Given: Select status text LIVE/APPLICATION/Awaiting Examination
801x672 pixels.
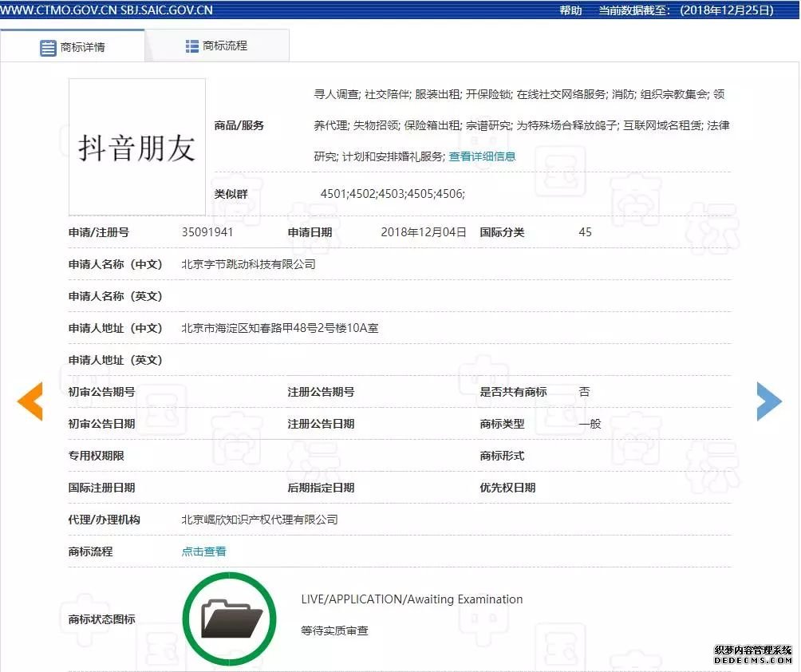Looking at the screenshot, I should point(412,599).
